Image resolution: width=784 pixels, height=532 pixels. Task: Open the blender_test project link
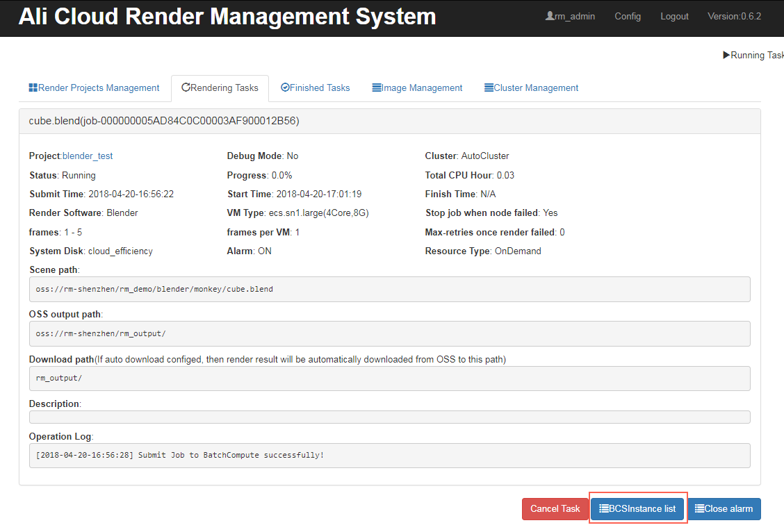point(88,156)
